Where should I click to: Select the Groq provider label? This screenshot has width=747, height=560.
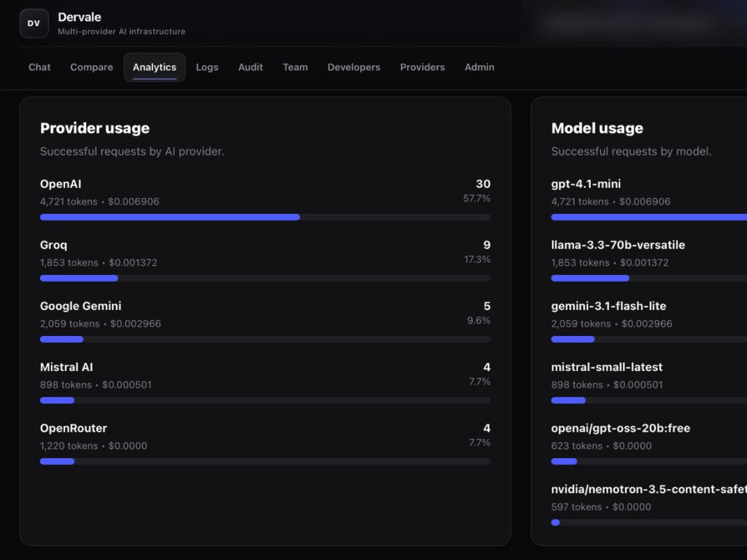pos(53,245)
